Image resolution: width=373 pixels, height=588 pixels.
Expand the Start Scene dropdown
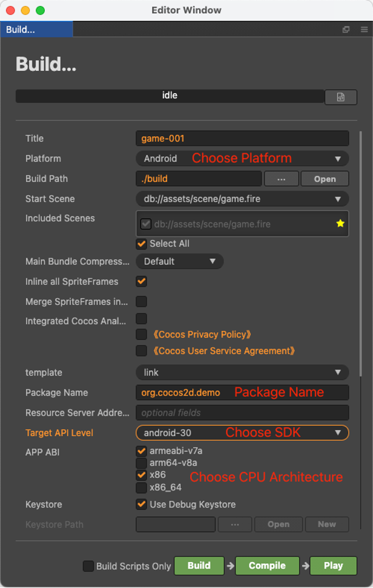[242, 198]
